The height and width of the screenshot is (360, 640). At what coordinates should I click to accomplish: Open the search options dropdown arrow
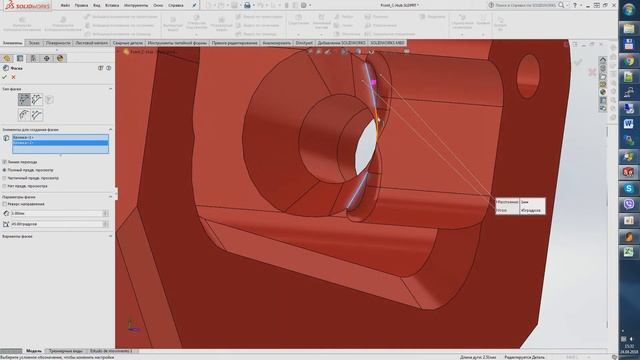(567, 5)
